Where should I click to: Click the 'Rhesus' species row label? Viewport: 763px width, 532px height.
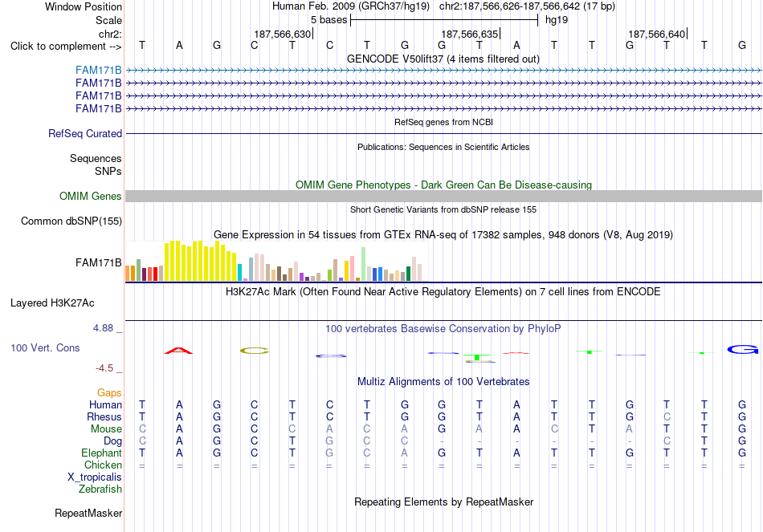pos(104,416)
